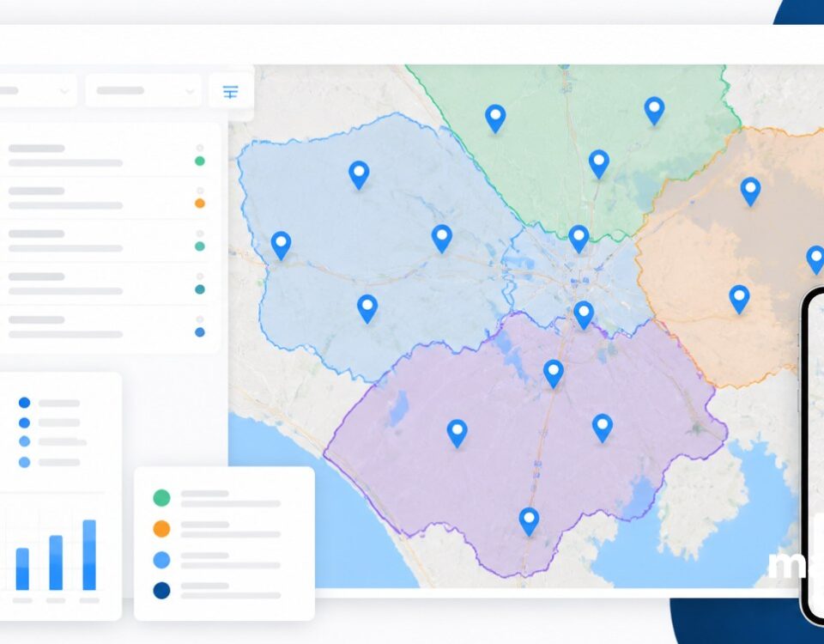Screen dimensions: 824x644
Task: Select the northernmost pin inside the purple territory
Action: pyautogui.click(x=554, y=374)
